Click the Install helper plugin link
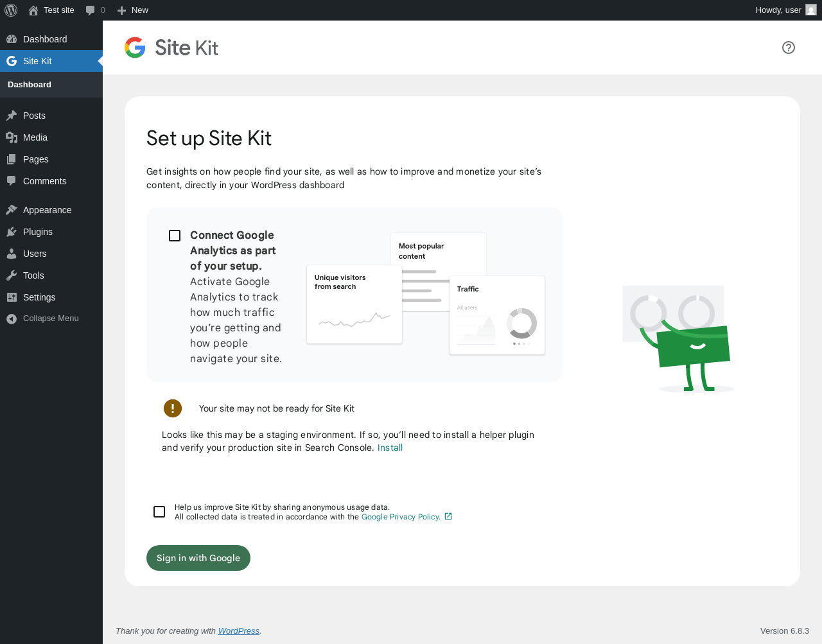The image size is (822, 644). (390, 448)
